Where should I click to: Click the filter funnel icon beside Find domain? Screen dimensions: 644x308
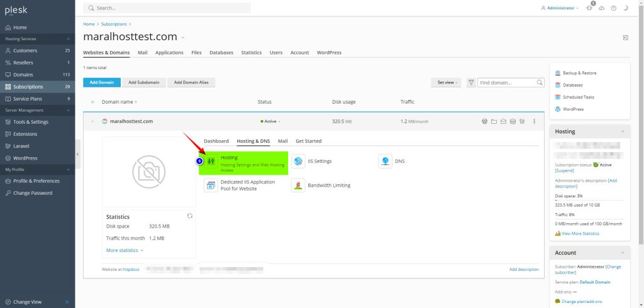point(471,82)
